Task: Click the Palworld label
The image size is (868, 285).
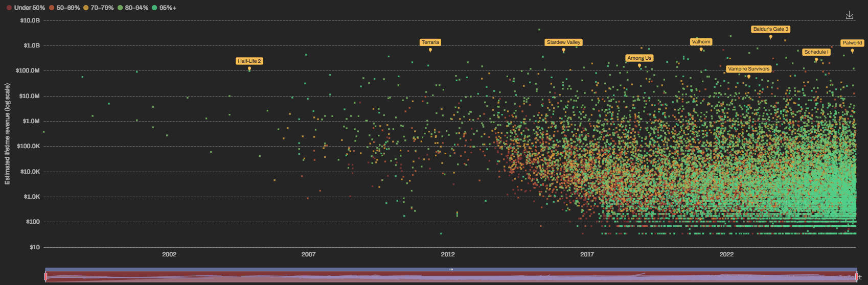Action: (x=852, y=43)
